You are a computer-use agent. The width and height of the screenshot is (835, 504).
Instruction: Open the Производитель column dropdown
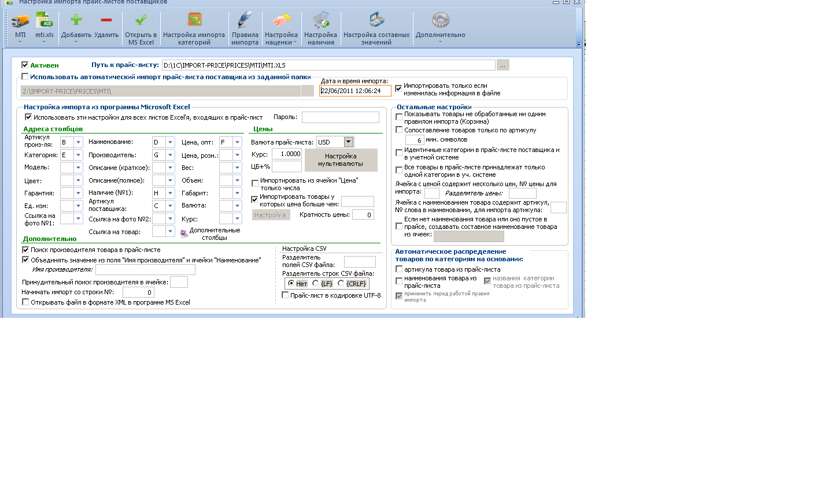(x=170, y=155)
